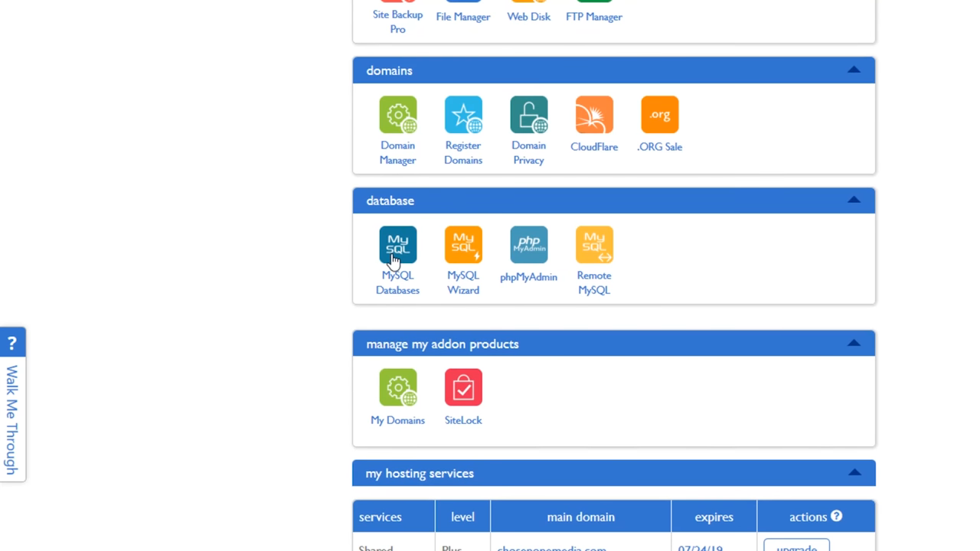Click the help icon beside actions
The width and height of the screenshot is (980, 551).
(837, 517)
